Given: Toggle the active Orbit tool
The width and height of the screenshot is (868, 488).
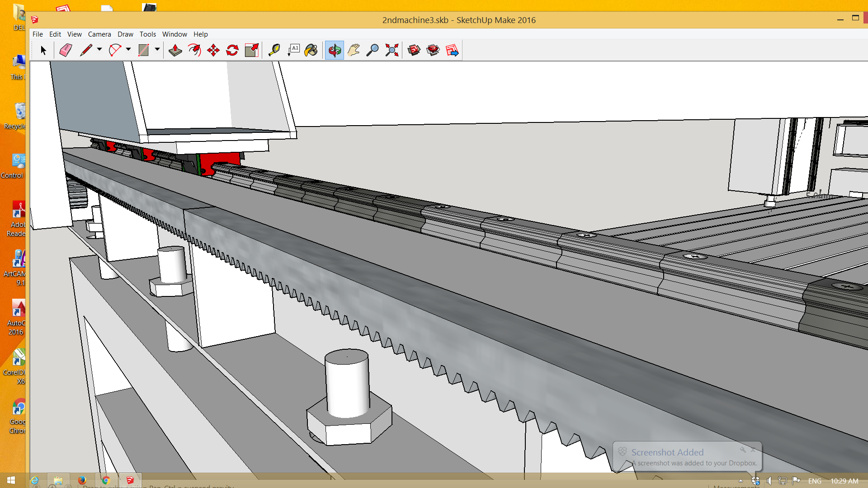Looking at the screenshot, I should pyautogui.click(x=335, y=50).
